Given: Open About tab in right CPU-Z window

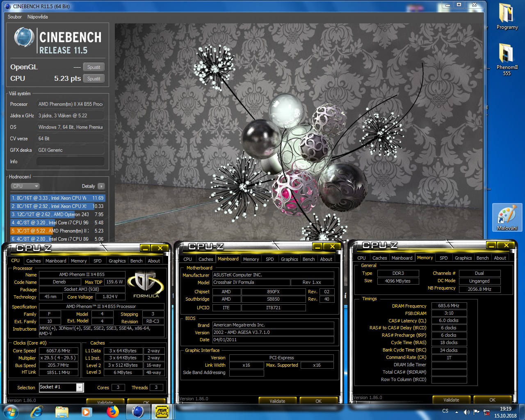Looking at the screenshot, I should click(500, 258).
